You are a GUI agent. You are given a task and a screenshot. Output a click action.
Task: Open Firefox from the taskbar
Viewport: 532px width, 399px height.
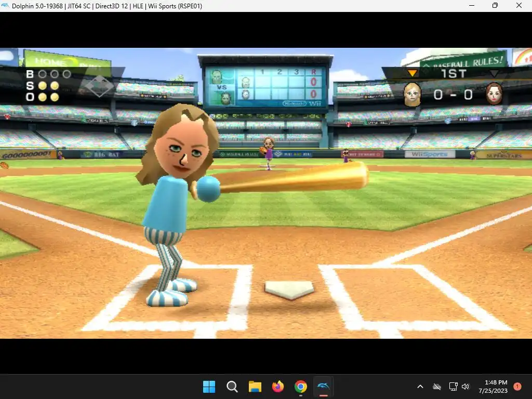278,387
